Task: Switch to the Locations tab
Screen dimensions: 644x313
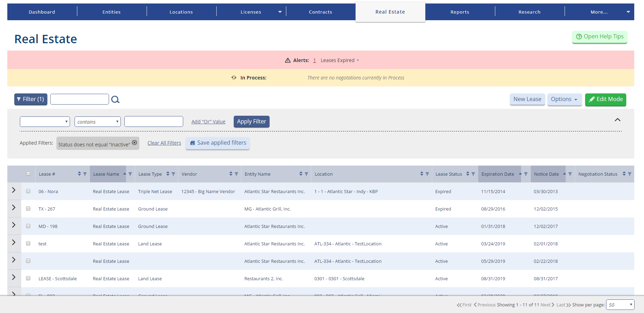Action: [181, 12]
